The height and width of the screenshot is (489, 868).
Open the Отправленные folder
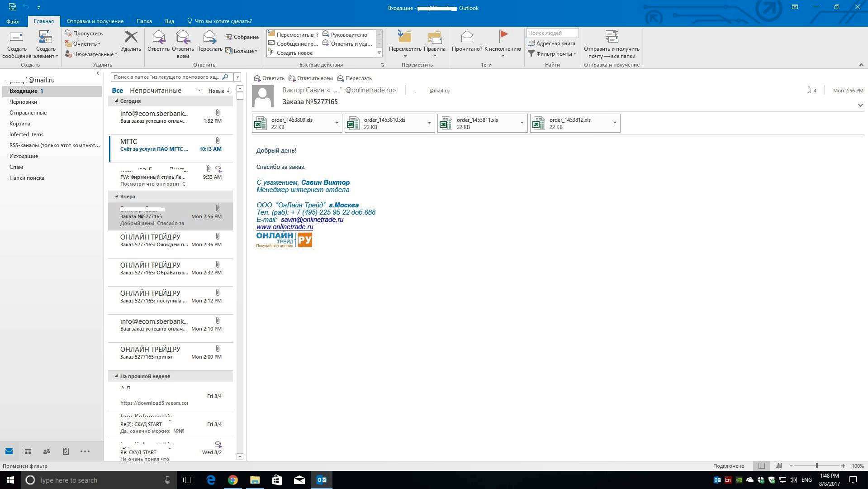(x=28, y=113)
